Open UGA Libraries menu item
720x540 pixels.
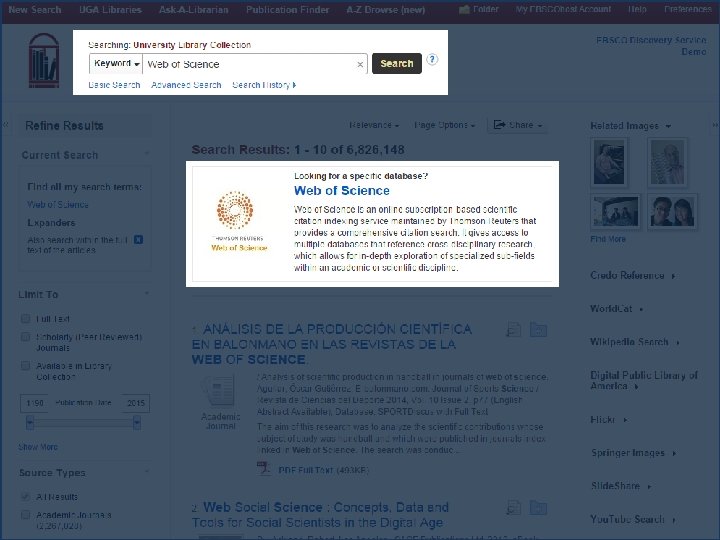(x=110, y=10)
